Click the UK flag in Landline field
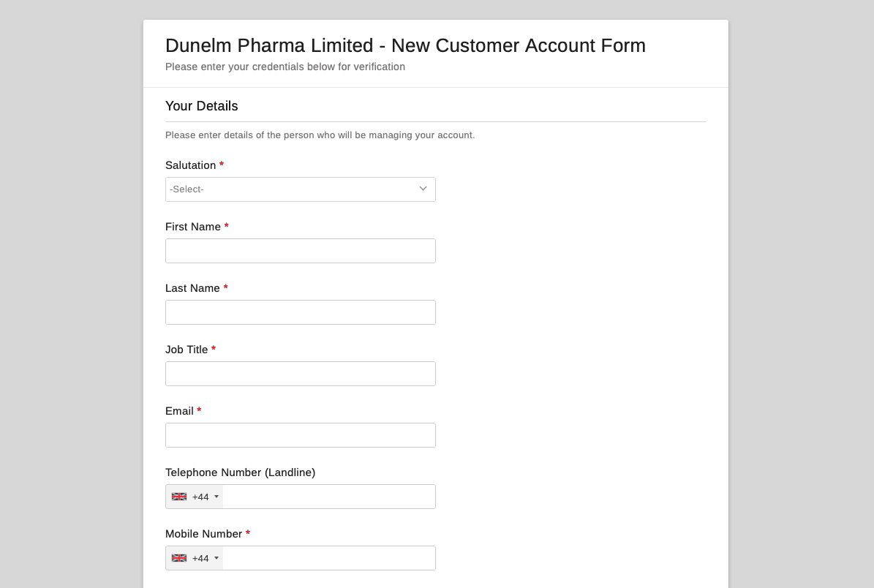The height and width of the screenshot is (588, 874). tap(179, 497)
